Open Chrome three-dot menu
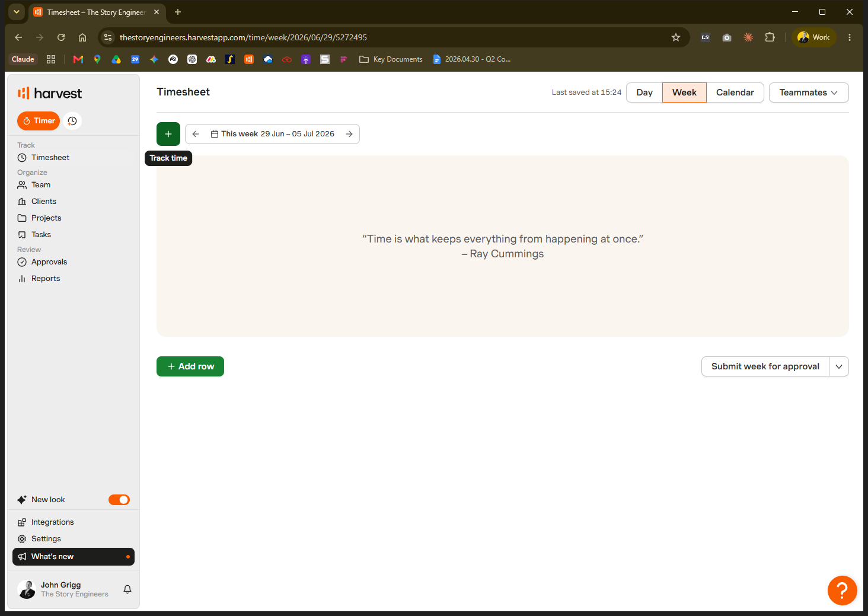Screen dimensions: 868x616 pyautogui.click(x=850, y=37)
